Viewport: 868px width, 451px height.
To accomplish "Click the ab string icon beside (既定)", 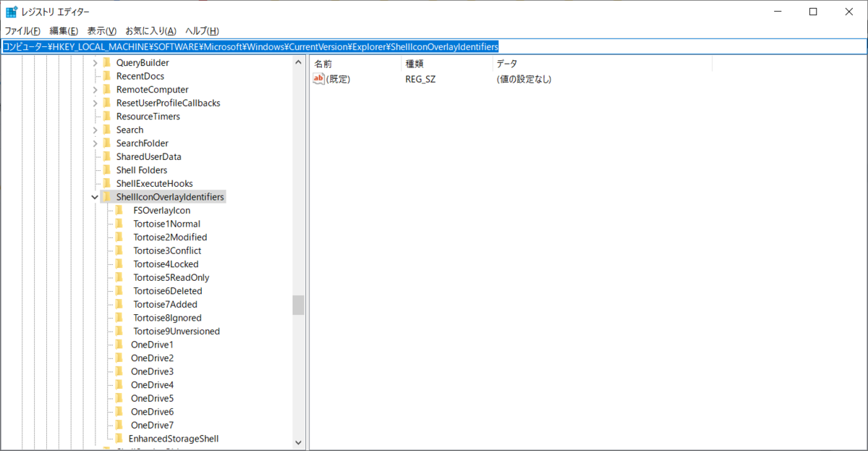I will pyautogui.click(x=318, y=79).
